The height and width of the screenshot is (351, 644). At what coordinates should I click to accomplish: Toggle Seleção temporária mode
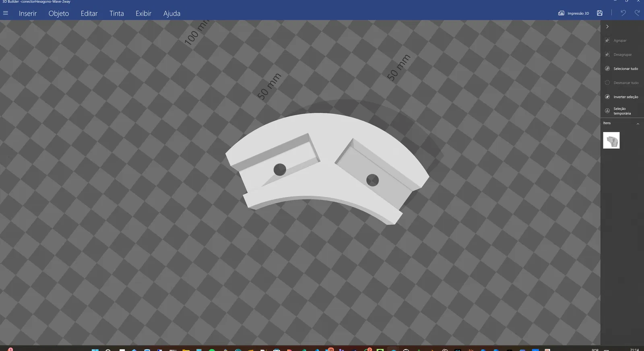618,111
